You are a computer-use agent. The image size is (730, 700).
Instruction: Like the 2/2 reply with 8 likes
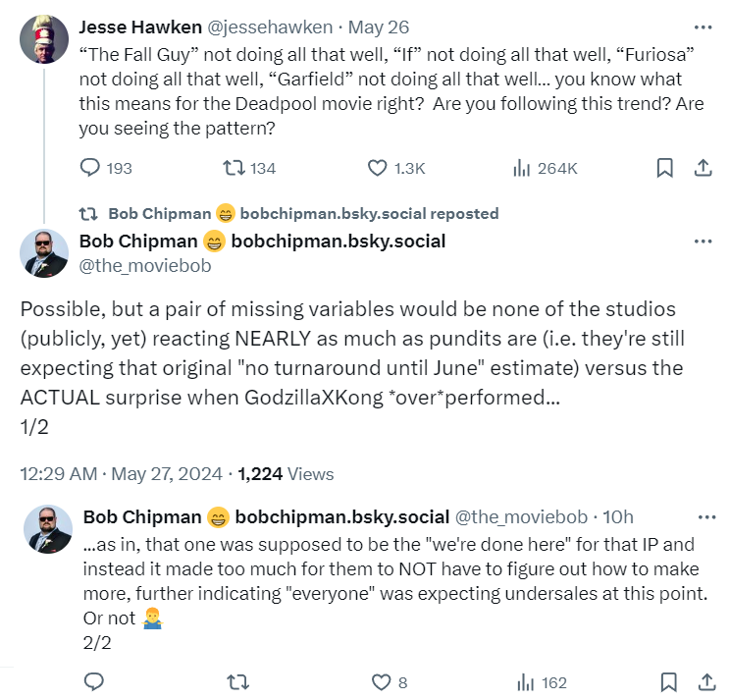pos(381,681)
